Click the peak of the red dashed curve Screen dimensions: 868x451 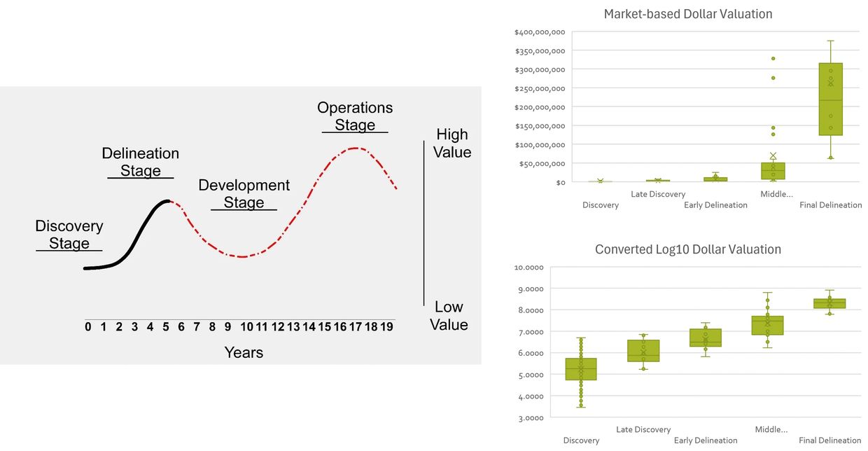(356, 148)
